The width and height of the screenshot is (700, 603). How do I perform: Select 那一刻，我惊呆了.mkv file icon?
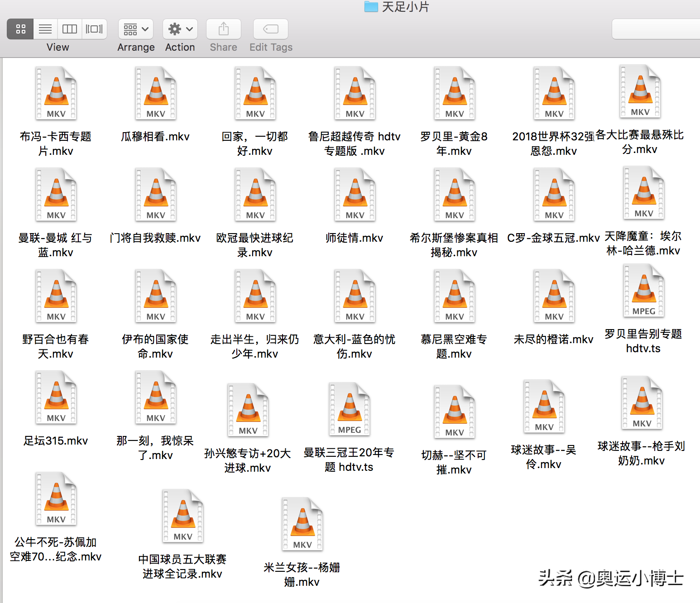[156, 397]
